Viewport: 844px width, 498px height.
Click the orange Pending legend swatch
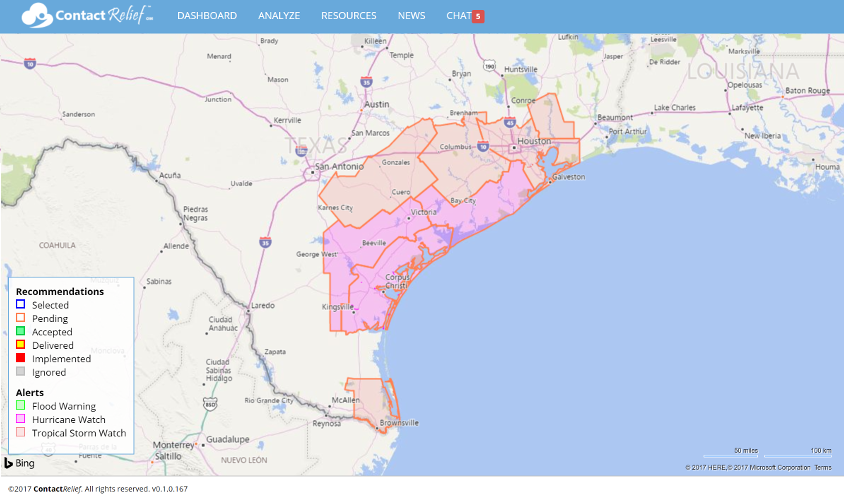pyautogui.click(x=20, y=318)
